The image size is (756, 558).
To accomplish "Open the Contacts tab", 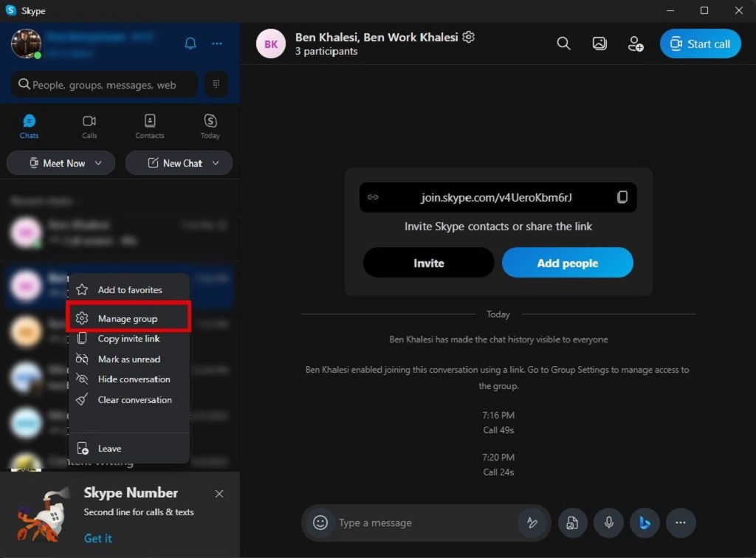I will click(149, 127).
